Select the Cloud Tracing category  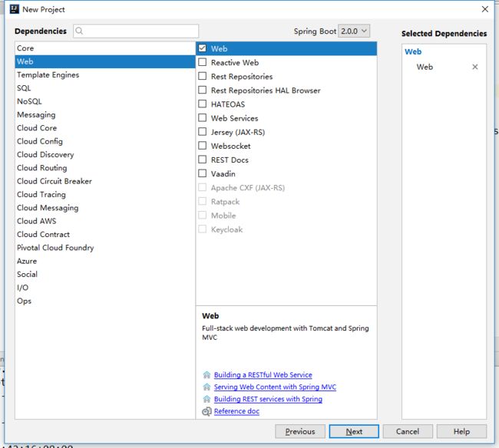(x=105, y=195)
